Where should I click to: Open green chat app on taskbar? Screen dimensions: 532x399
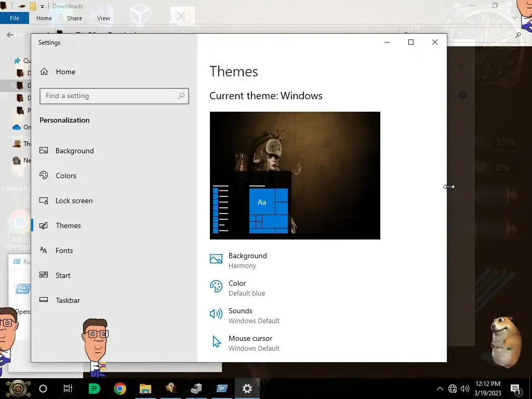point(94,389)
